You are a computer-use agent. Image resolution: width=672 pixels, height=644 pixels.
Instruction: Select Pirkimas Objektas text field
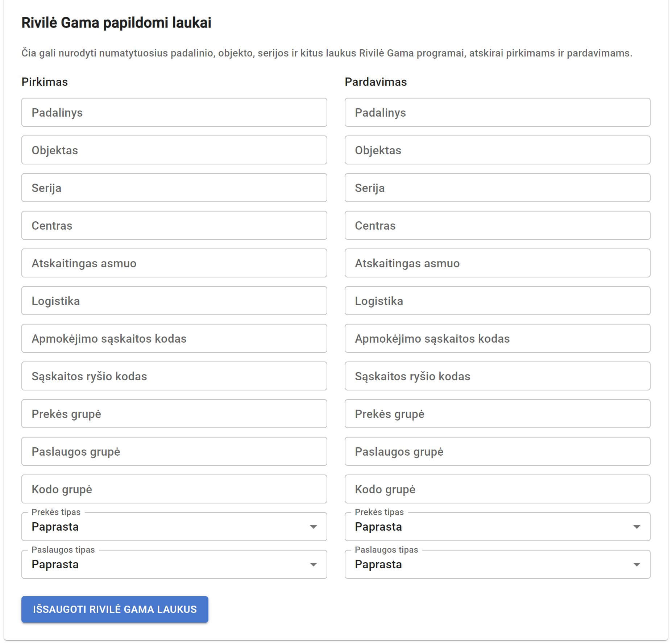point(174,150)
